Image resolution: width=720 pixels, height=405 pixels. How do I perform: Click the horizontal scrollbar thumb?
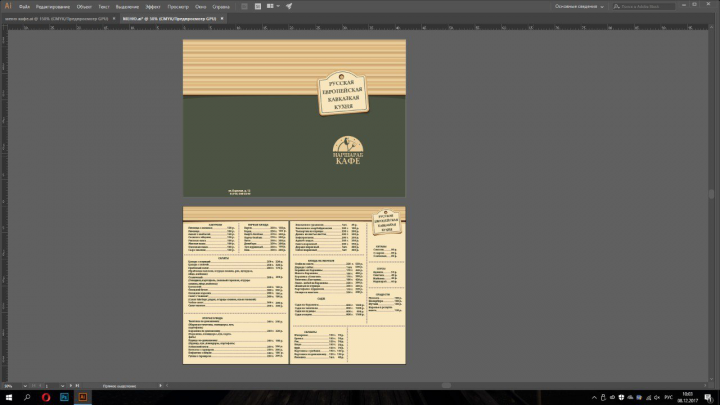tap(446, 386)
